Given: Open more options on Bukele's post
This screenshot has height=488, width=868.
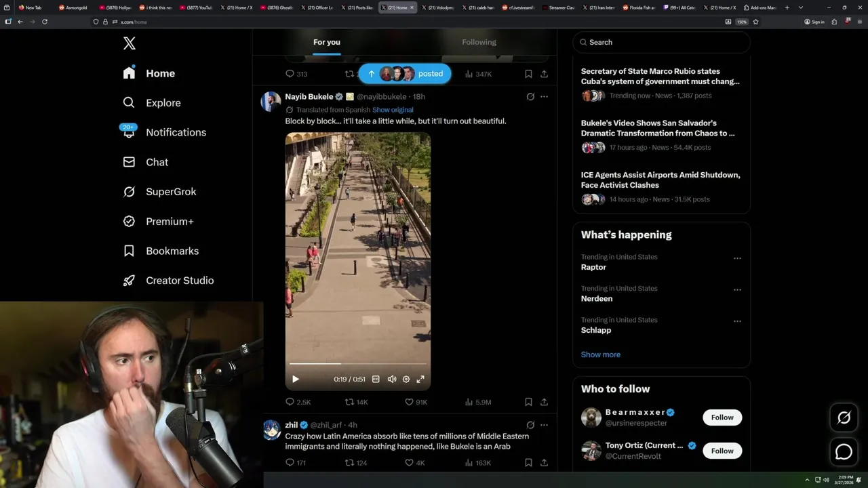Looking at the screenshot, I should coord(544,97).
